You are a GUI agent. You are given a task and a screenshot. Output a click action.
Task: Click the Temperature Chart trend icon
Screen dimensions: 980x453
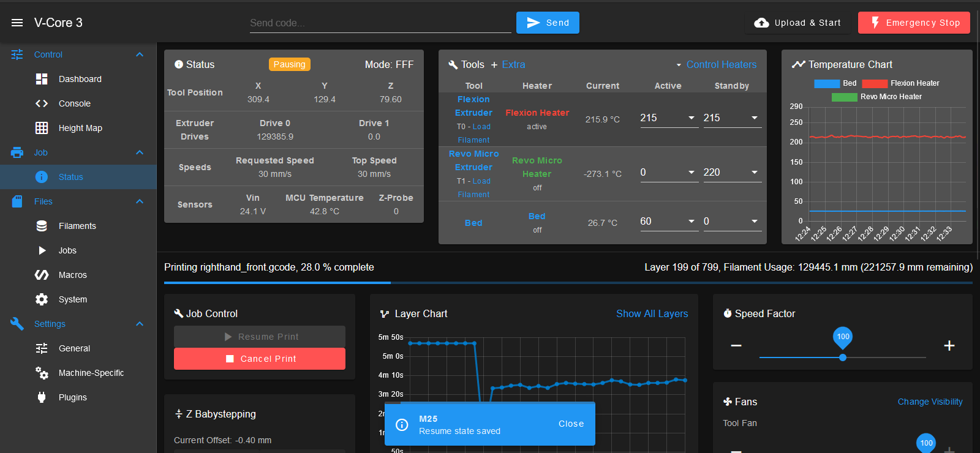pos(798,64)
